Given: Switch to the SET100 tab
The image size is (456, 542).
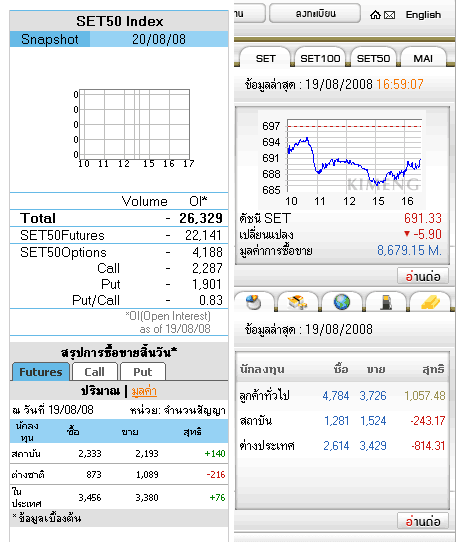Looking at the screenshot, I should tap(320, 58).
